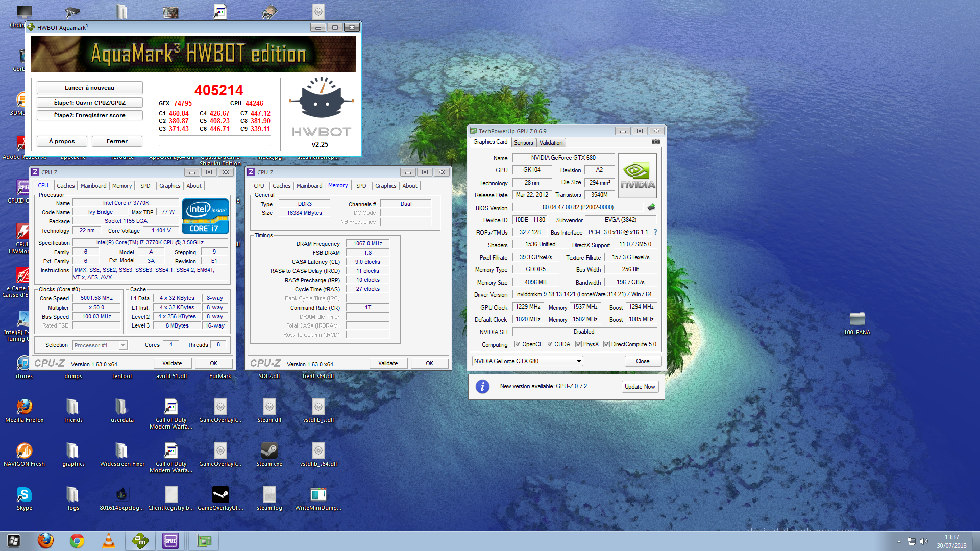Select the Steam.exe desktop icon

pyautogui.click(x=269, y=455)
